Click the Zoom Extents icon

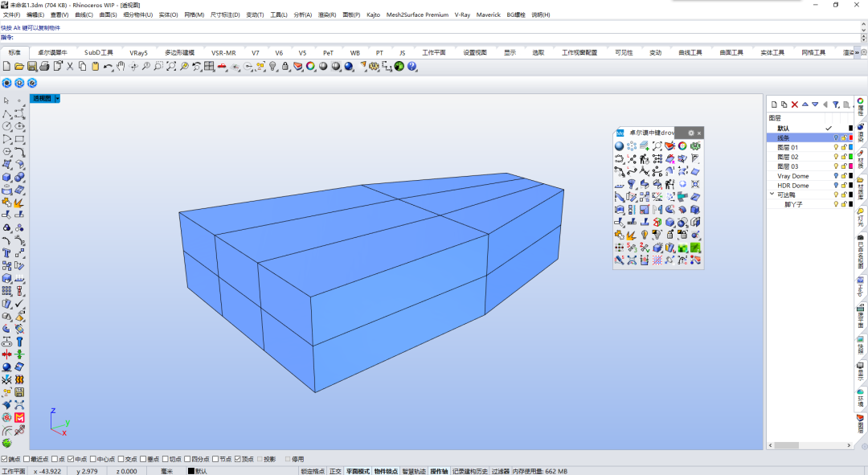[171, 67]
